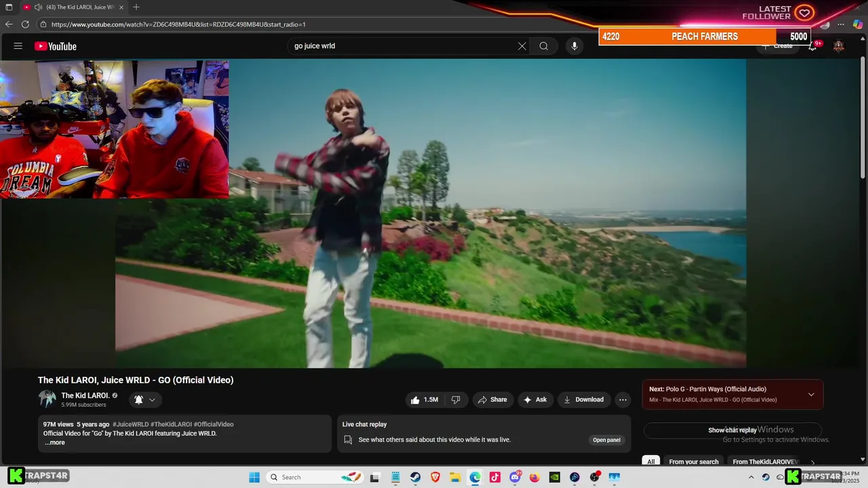868x488 pixels.
Task: Click the video player to pause
Action: [x=431, y=213]
